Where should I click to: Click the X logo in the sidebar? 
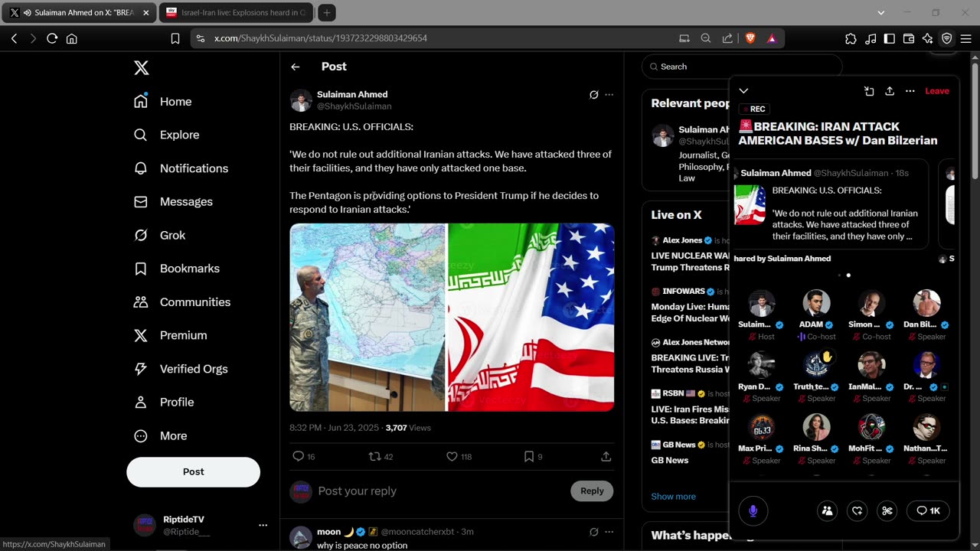[141, 68]
